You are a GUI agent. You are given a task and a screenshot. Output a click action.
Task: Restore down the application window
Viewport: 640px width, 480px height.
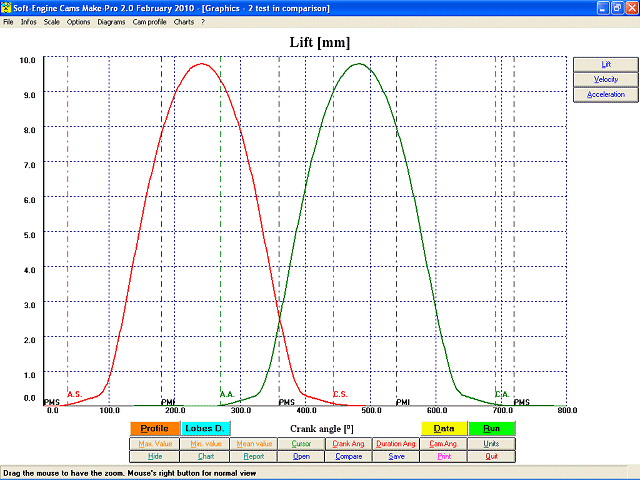tap(618, 8)
